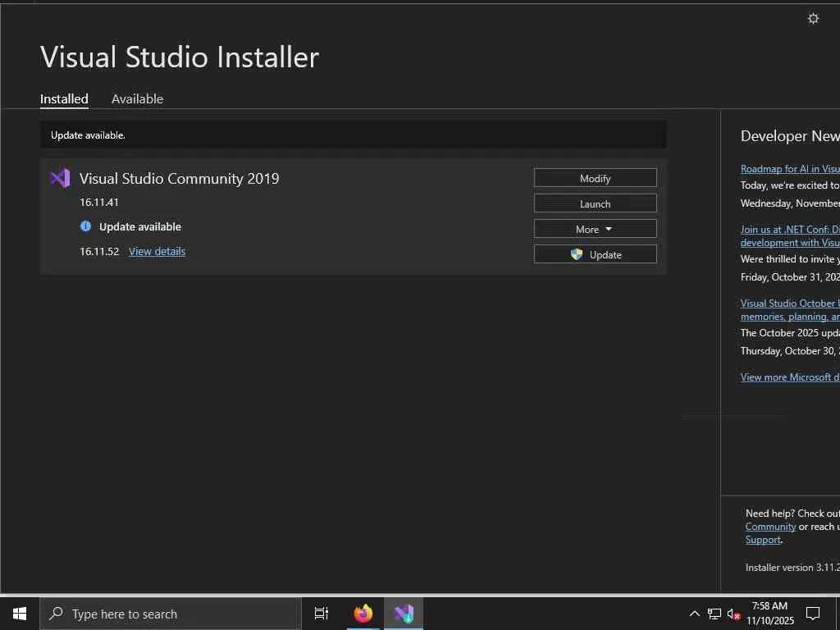840x630 pixels.
Task: Open the Community help link
Action: click(x=770, y=527)
